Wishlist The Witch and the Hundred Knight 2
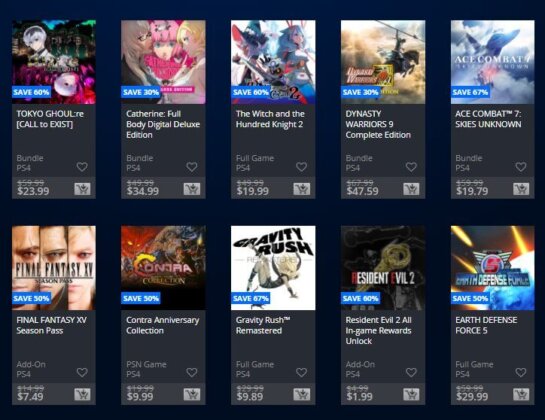Image resolution: width=545 pixels, height=420 pixels. tap(301, 167)
